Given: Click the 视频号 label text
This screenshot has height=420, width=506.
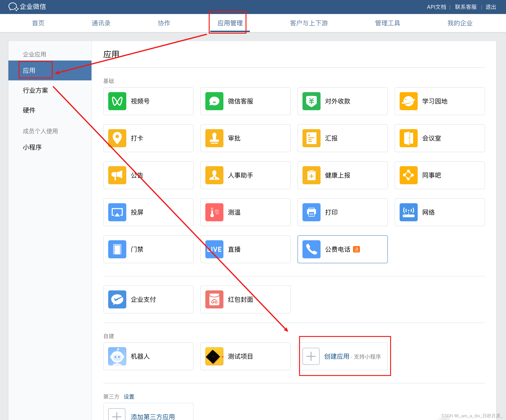Looking at the screenshot, I should pyautogui.click(x=140, y=101).
